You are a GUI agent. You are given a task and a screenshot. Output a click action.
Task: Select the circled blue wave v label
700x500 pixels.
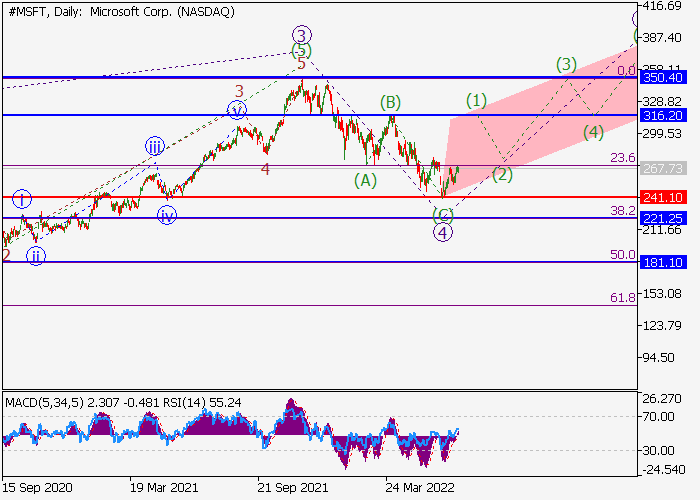pos(237,110)
